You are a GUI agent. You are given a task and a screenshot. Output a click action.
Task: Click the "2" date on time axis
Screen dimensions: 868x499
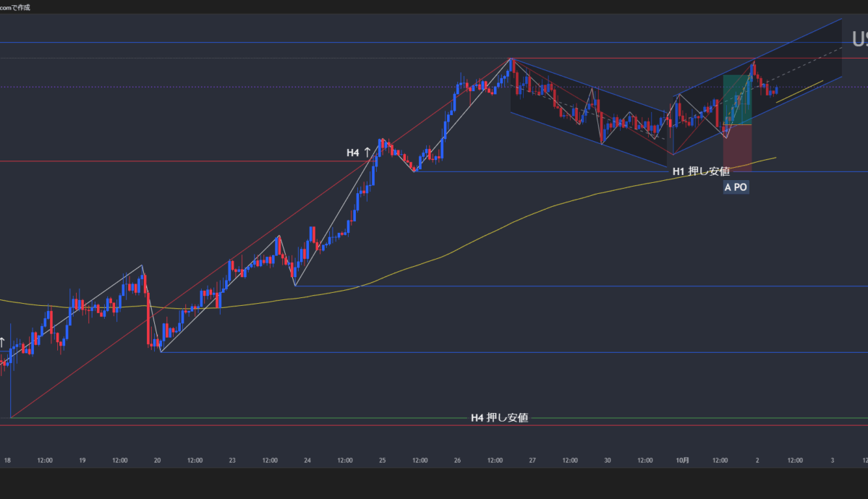[x=757, y=460]
